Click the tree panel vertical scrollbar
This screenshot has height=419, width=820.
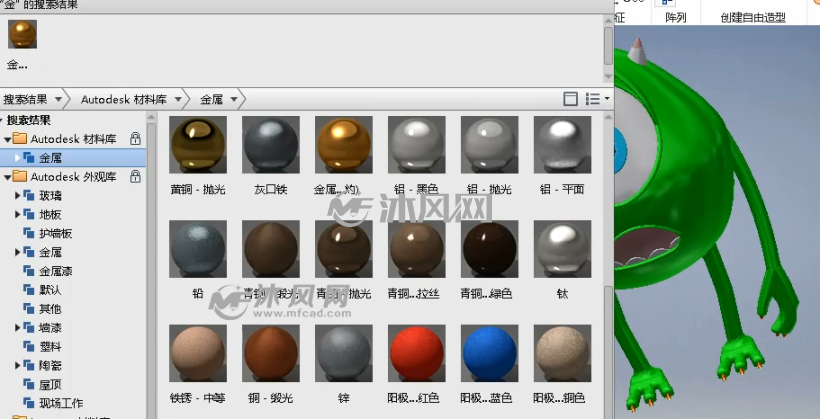(x=151, y=269)
